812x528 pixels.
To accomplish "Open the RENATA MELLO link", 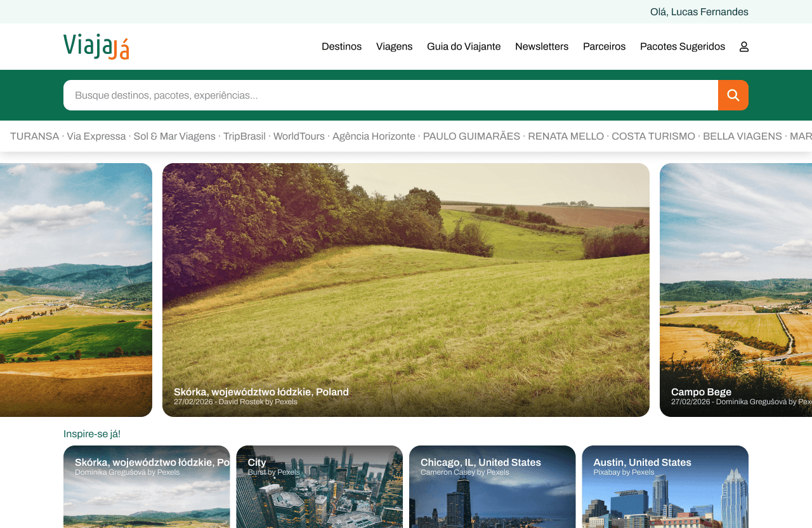I will point(566,136).
